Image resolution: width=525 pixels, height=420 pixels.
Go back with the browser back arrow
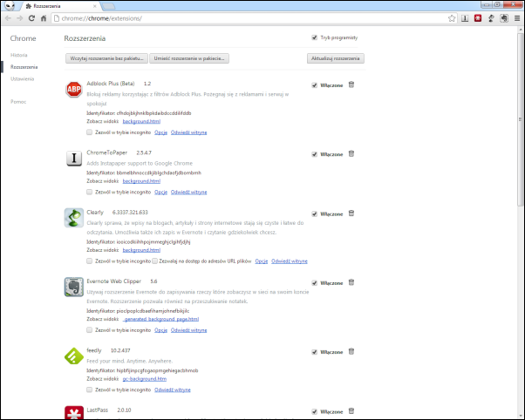[x=9, y=18]
